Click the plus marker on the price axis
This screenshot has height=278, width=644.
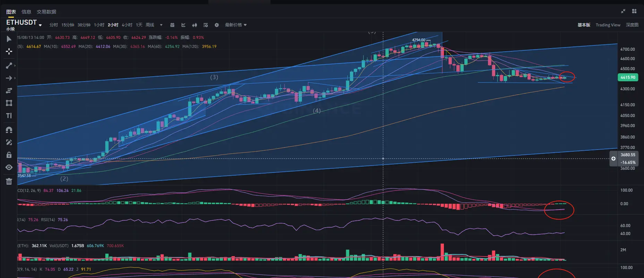tap(613, 159)
